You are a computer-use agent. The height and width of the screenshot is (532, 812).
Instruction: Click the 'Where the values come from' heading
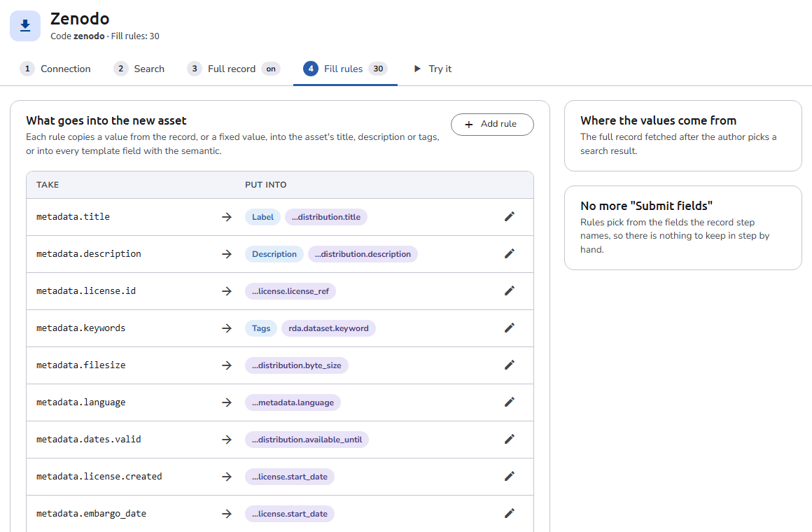point(658,120)
